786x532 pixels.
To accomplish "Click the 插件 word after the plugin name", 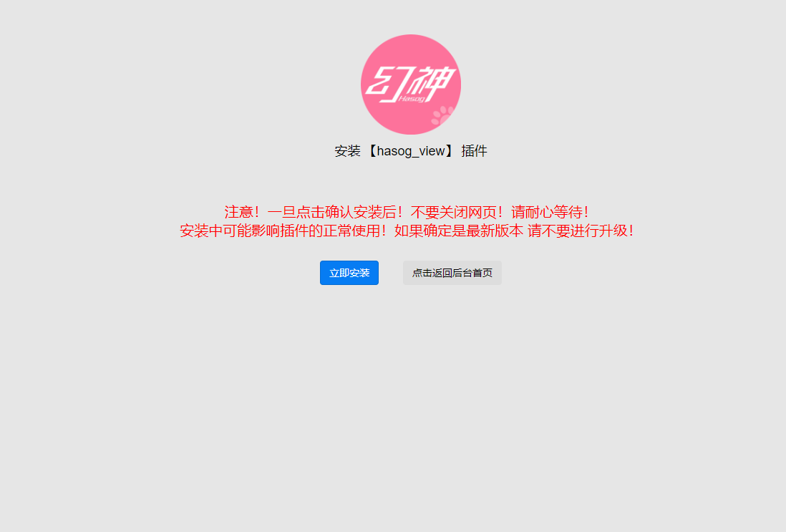I will [x=474, y=151].
